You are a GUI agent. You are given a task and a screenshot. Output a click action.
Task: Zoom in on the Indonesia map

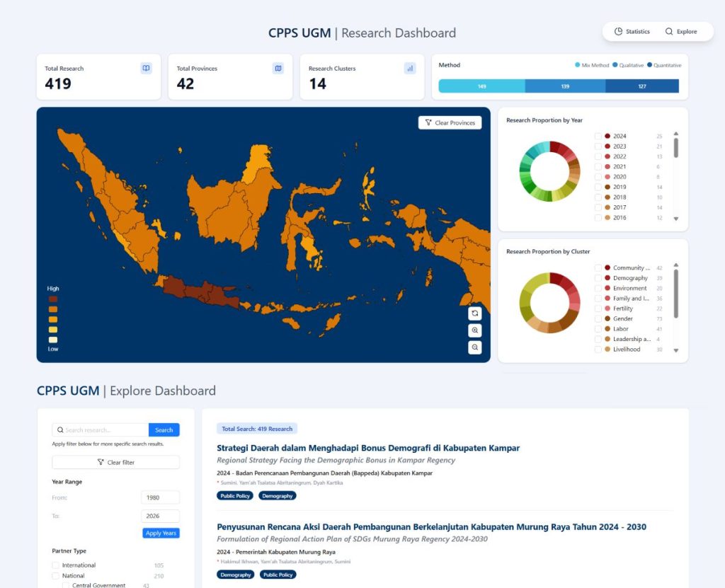(x=474, y=330)
